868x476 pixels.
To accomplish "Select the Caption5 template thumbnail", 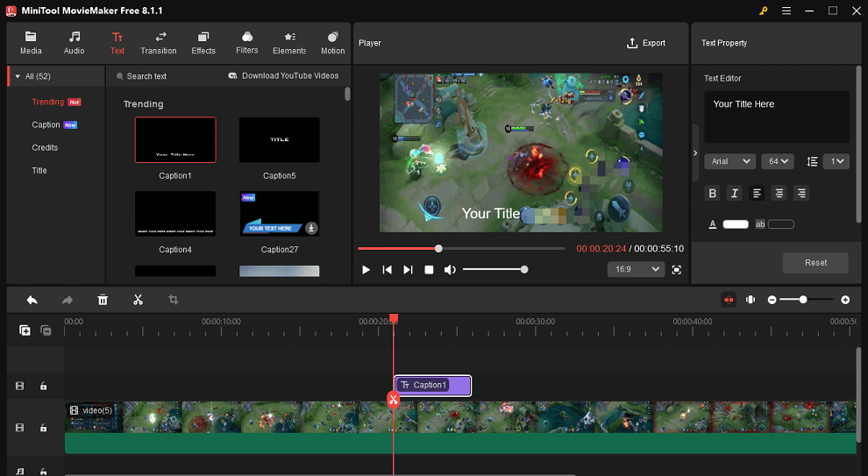I will [x=279, y=140].
